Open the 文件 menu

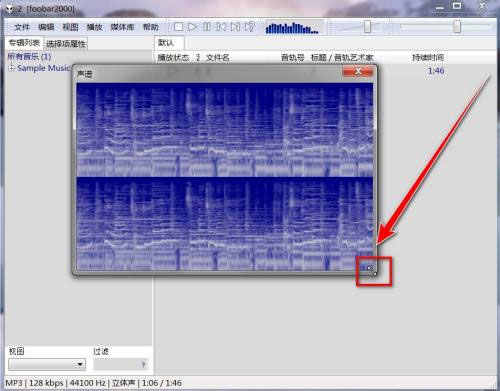[22, 27]
